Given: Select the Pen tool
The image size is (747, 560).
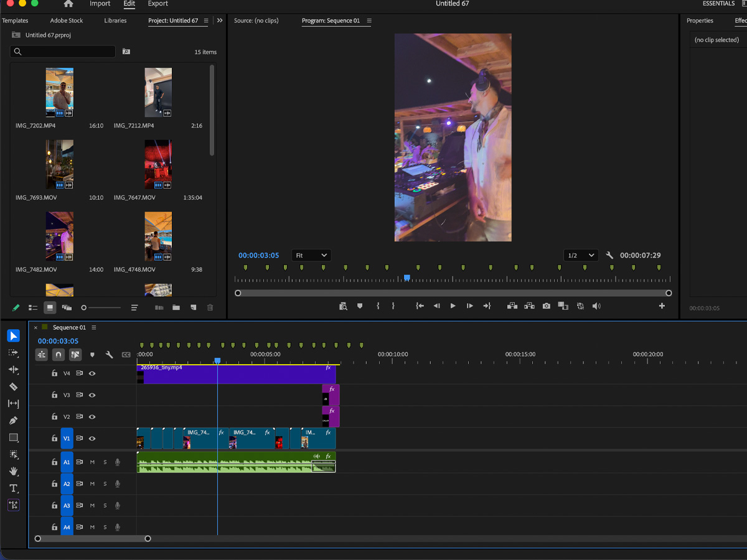Looking at the screenshot, I should point(13,421).
